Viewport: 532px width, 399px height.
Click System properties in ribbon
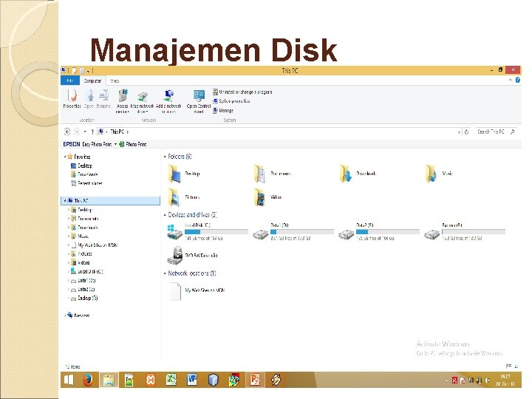click(x=231, y=101)
